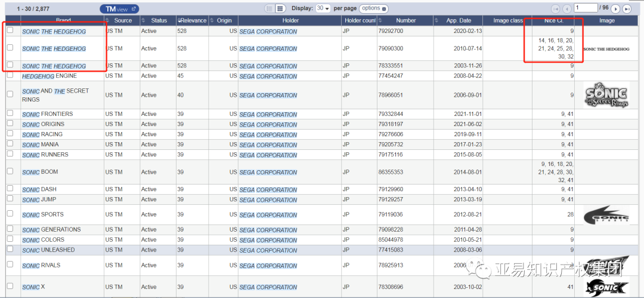This screenshot has width=644, height=298.
Task: Click application date 2017-01-23
Action: (x=468, y=145)
